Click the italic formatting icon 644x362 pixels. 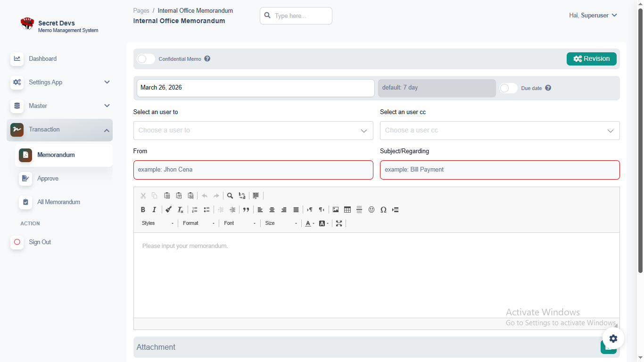(154, 210)
